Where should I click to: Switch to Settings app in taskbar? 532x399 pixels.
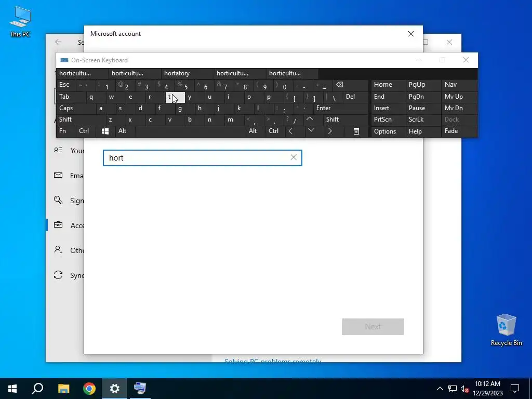click(115, 389)
